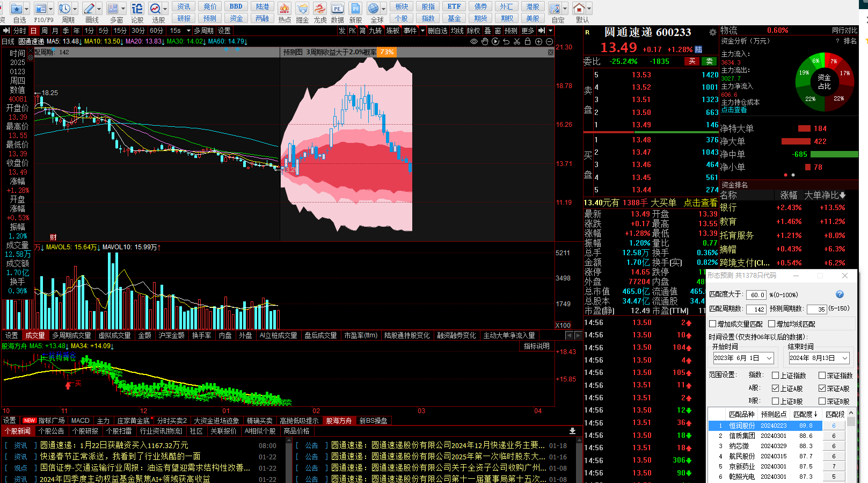This screenshot has height=483, width=868.
Task: Click the lock icon in chart toolbar
Action: [528, 41]
